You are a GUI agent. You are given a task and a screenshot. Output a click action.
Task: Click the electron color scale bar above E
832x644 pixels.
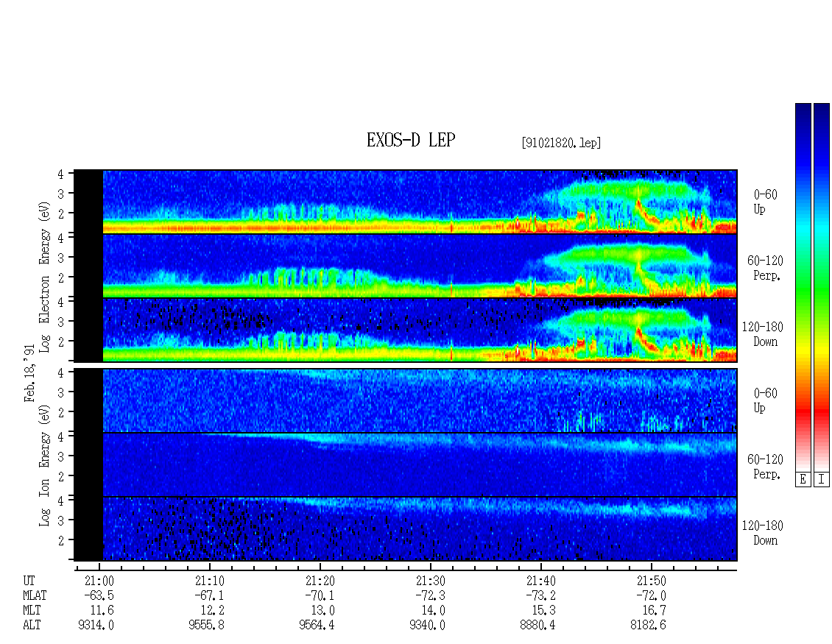point(803,287)
